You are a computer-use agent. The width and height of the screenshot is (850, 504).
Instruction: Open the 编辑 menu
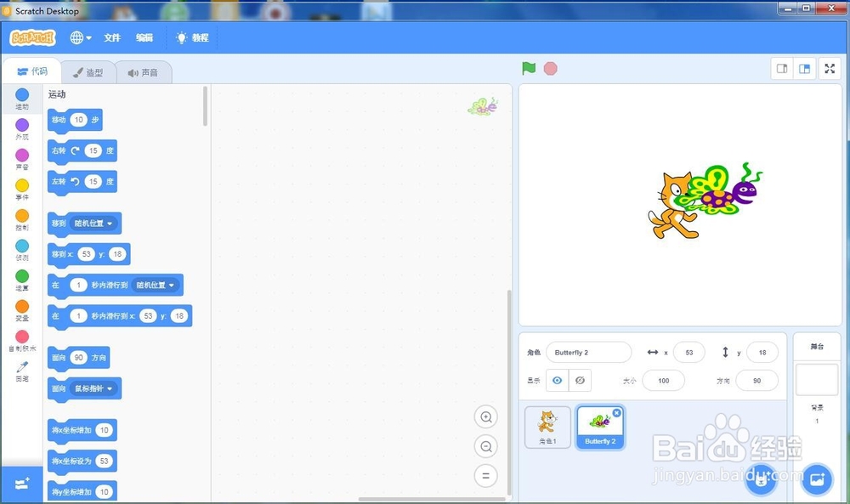click(x=144, y=37)
